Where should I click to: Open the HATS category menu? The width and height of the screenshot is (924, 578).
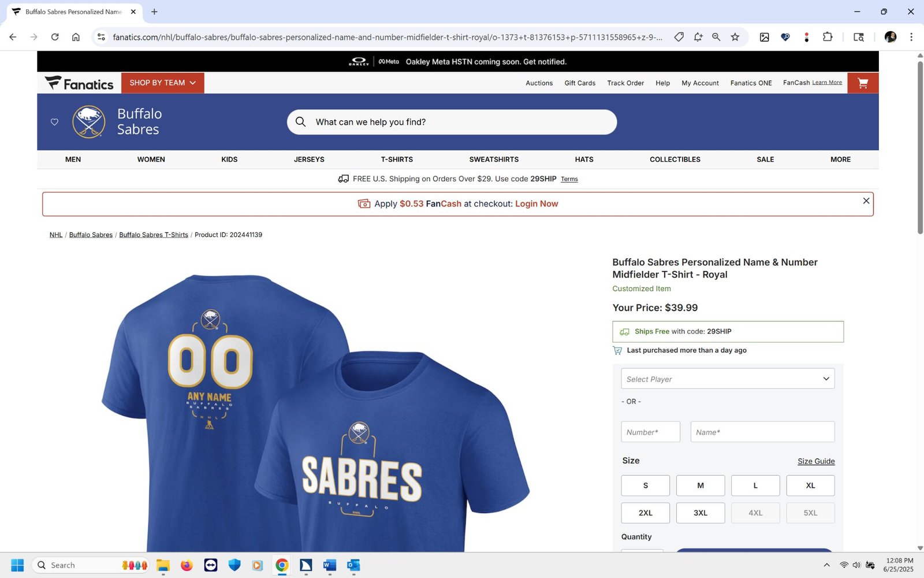click(x=584, y=160)
